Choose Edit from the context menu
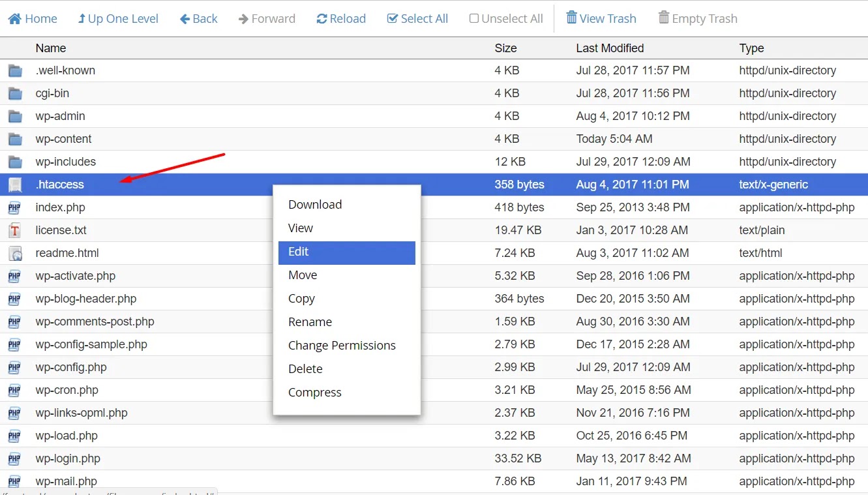The image size is (868, 495). click(347, 253)
